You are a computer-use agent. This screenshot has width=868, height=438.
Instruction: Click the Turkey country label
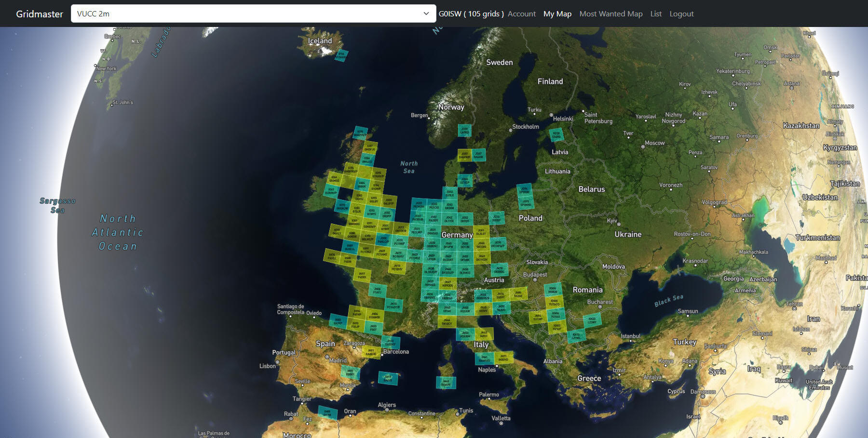pyautogui.click(x=685, y=342)
